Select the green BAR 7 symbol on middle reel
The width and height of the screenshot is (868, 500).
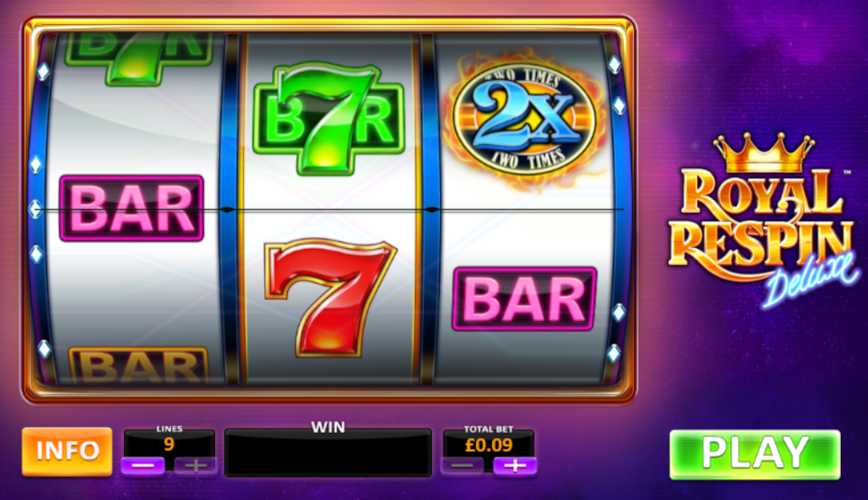click(328, 118)
